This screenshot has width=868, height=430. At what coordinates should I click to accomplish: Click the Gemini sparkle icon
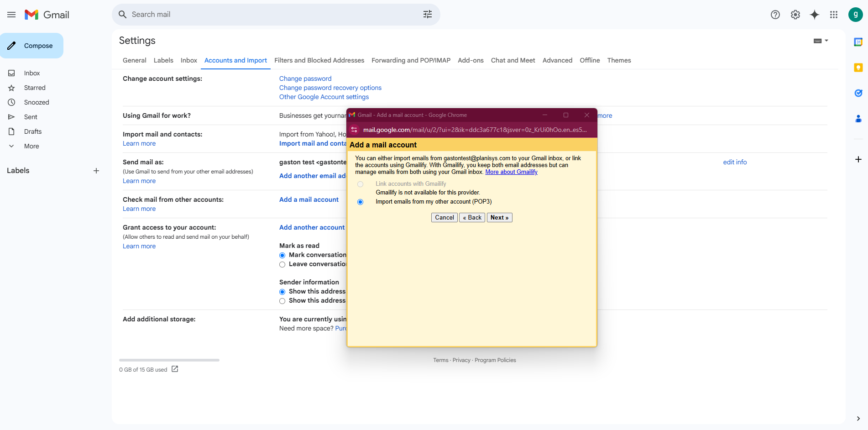814,15
